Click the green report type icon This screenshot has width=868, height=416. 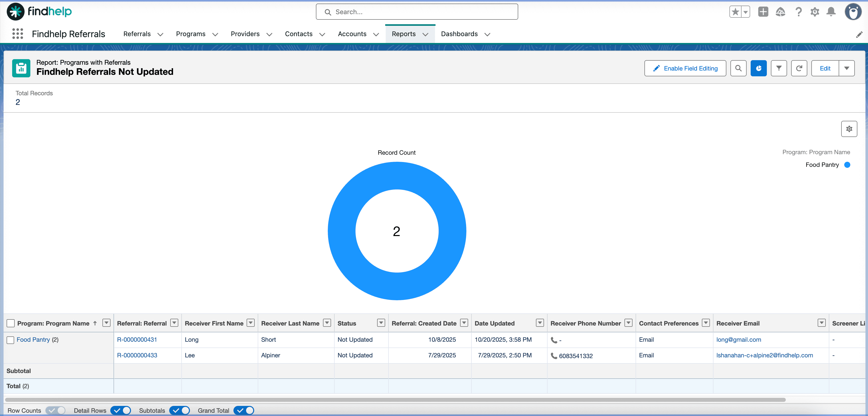pos(21,68)
